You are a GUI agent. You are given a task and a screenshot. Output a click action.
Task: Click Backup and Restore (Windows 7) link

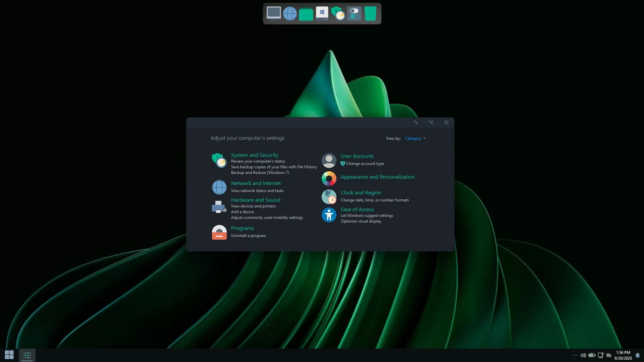(260, 173)
